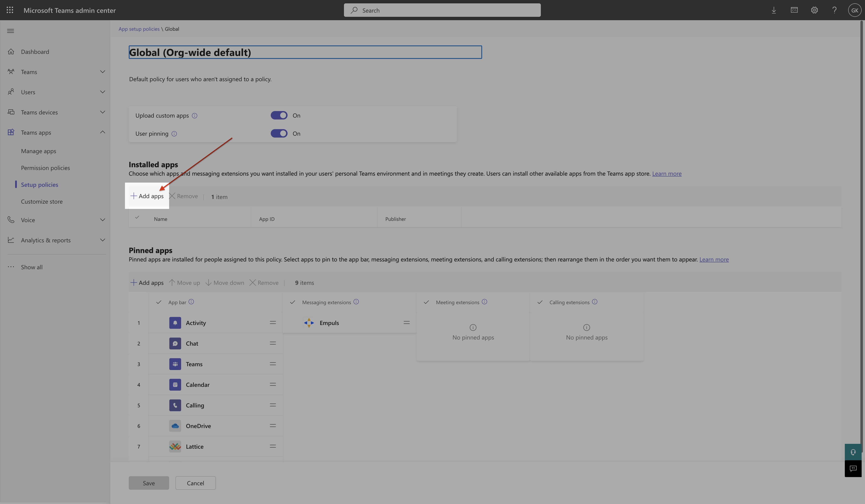Viewport: 865px width, 504px height.
Task: Open the settings gear icon
Action: [814, 10]
